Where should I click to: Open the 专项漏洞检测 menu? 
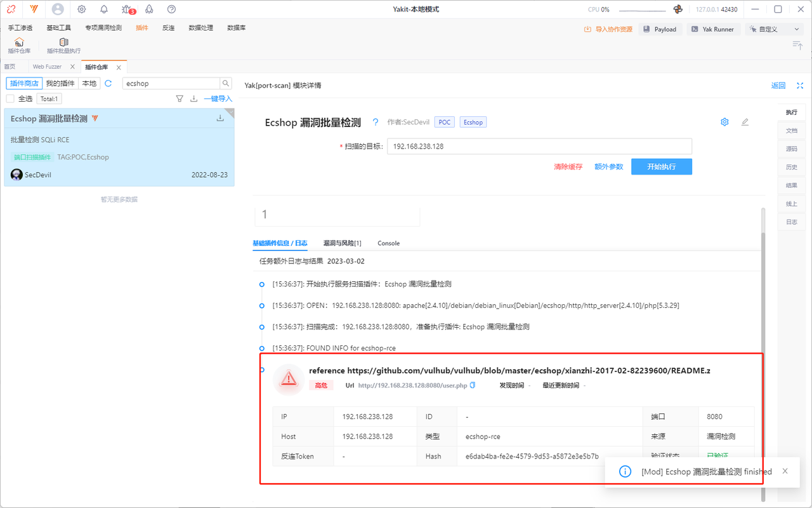pos(103,28)
